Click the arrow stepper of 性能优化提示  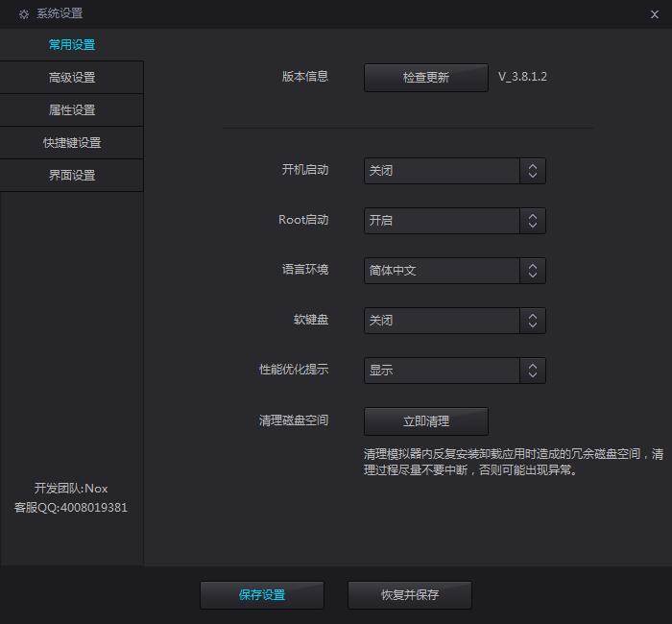(533, 371)
